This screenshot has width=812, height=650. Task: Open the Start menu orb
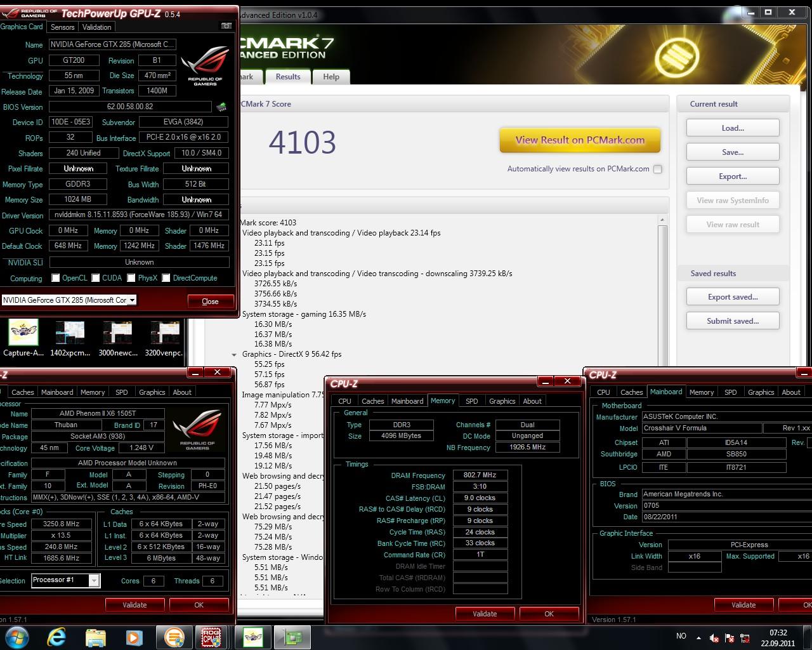[x=17, y=637]
